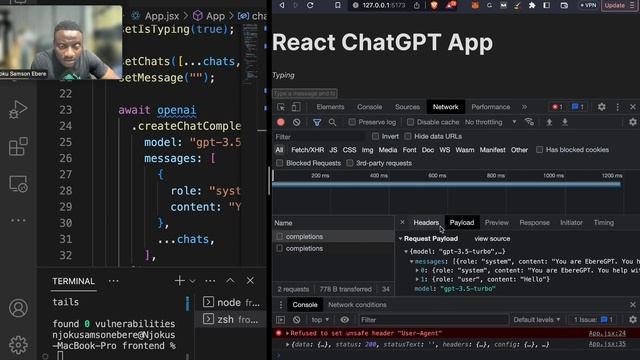640x360 pixels.
Task: Click view source link in payload
Action: 492,239
